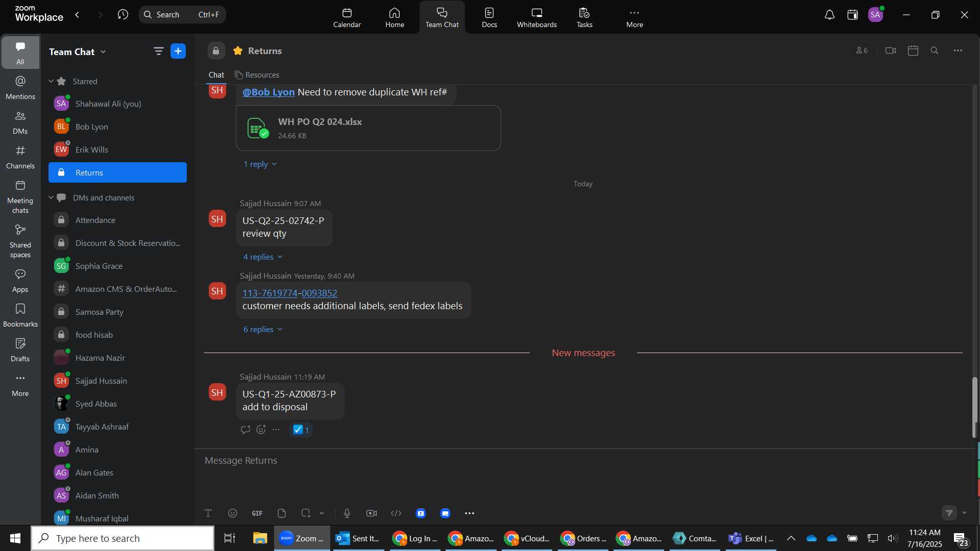Click the screenshot capture icon

click(x=306, y=513)
